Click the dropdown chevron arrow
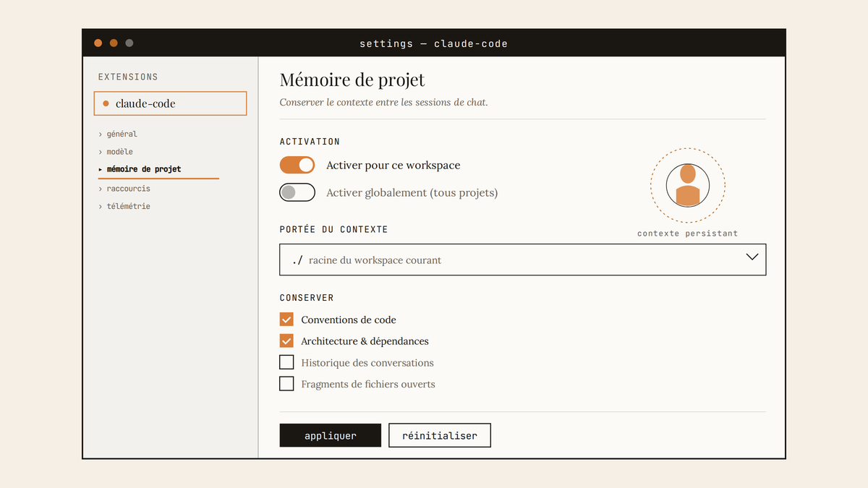Screen dimensions: 868x488 point(752,257)
